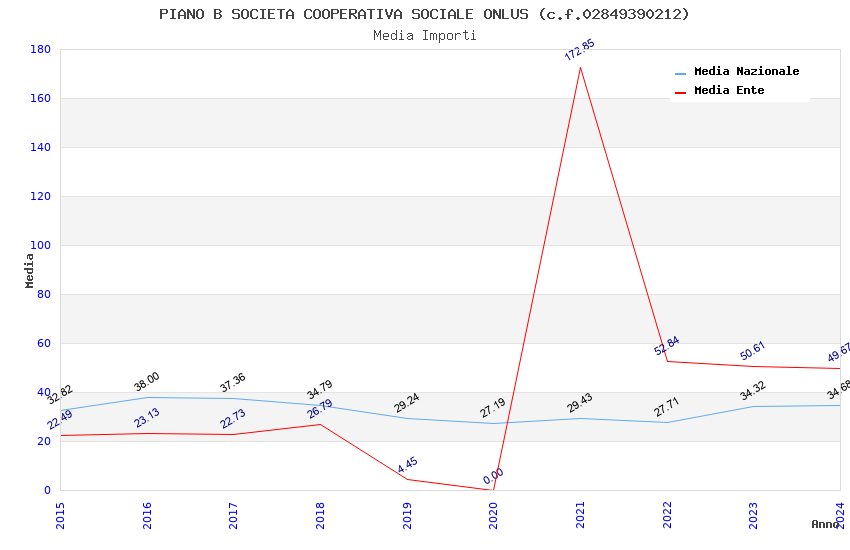Click the 160 y-axis tick label

[x=40, y=98]
